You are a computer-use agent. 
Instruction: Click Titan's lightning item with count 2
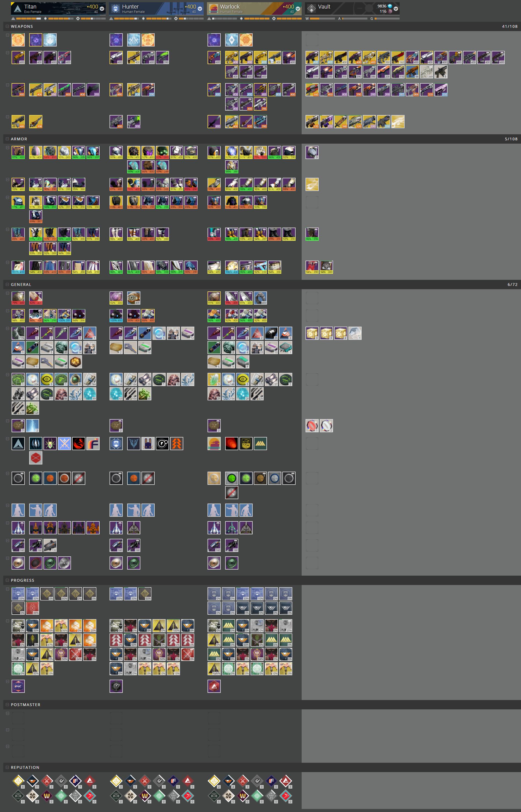coord(32,426)
